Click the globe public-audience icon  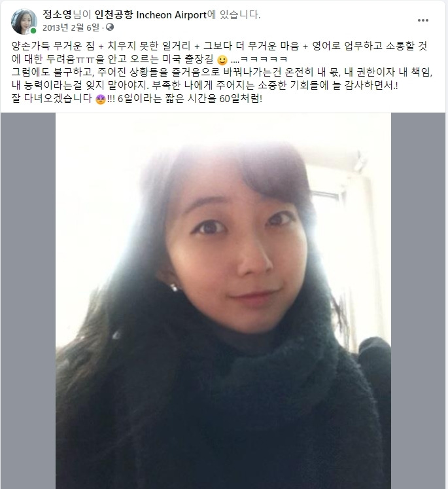click(x=110, y=27)
